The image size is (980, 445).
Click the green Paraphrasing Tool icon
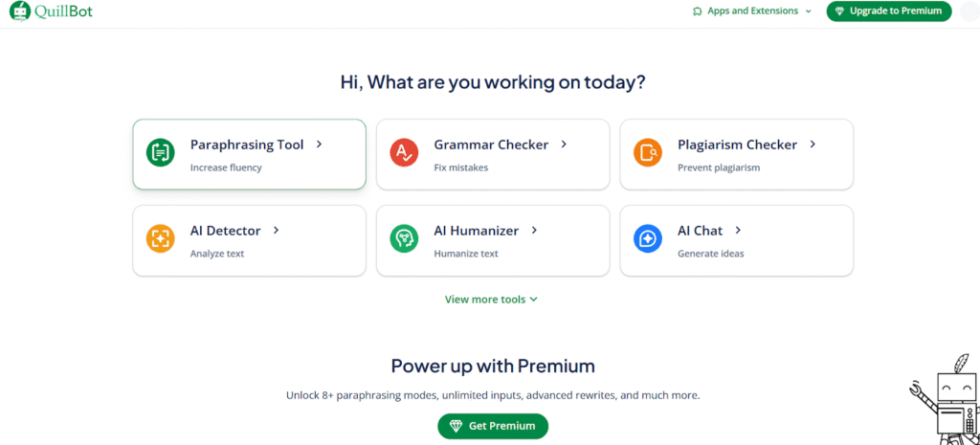161,152
